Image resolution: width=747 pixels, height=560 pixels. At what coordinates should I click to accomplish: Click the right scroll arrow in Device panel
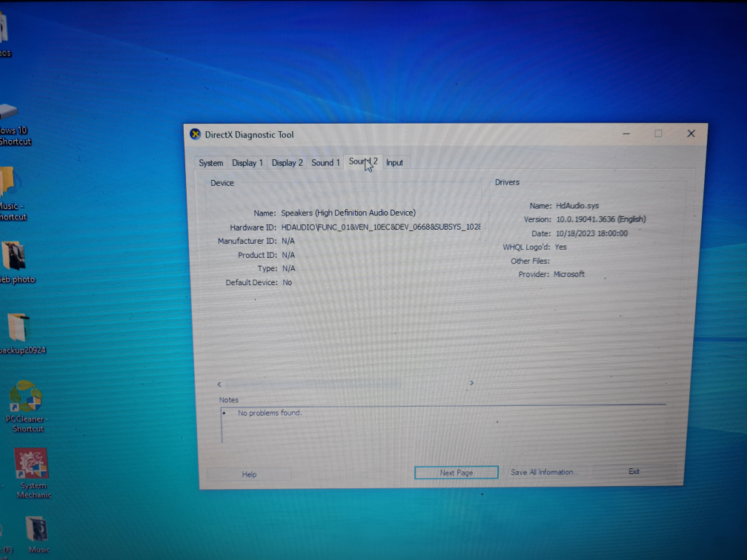(x=471, y=383)
